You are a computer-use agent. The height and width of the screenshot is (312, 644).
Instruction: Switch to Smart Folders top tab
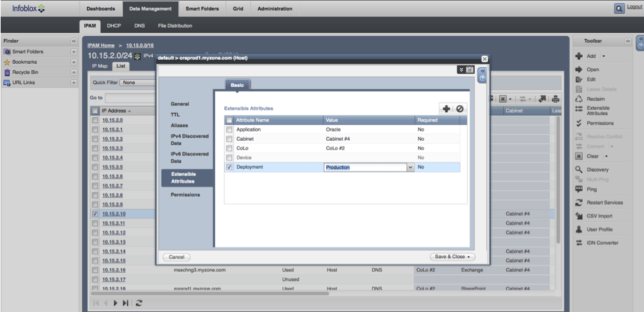coord(202,9)
